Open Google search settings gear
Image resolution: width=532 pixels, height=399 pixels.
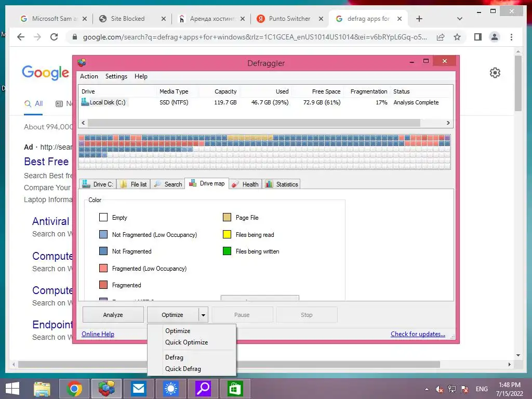(495, 73)
